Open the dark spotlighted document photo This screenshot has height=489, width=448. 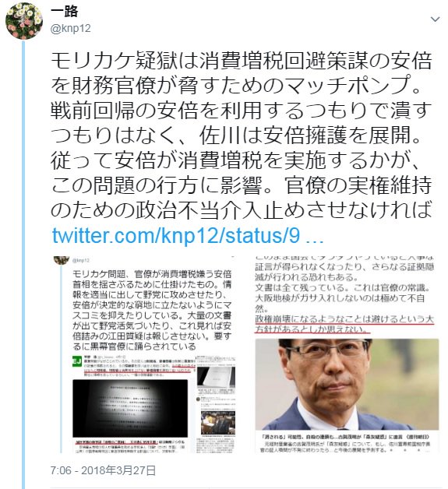tap(130, 408)
